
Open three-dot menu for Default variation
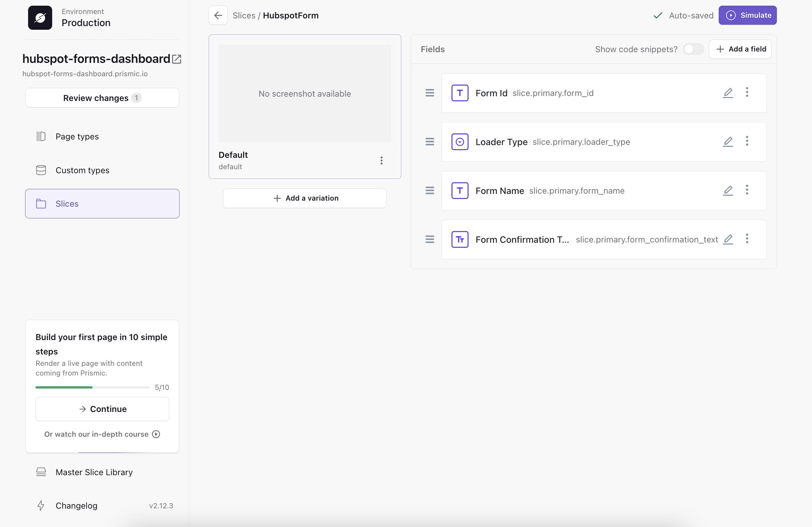pos(382,160)
